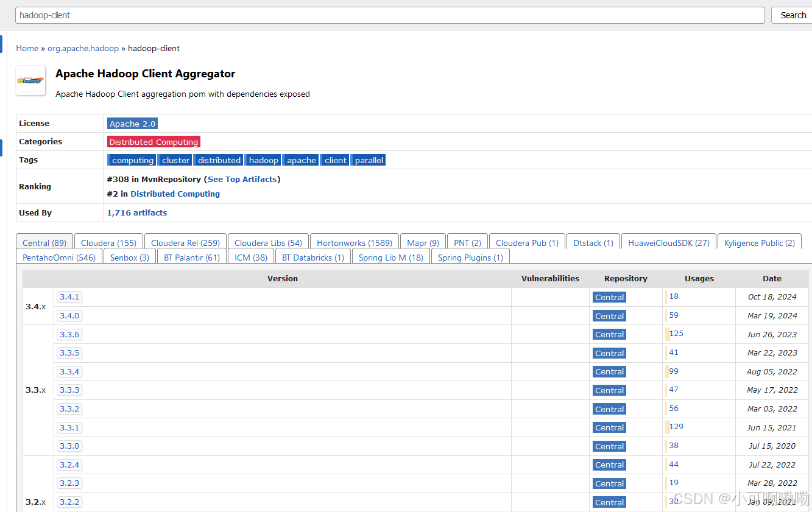This screenshot has height=512, width=812.
Task: Click the Apache Hadoop logo thumbnail
Action: (x=30, y=80)
